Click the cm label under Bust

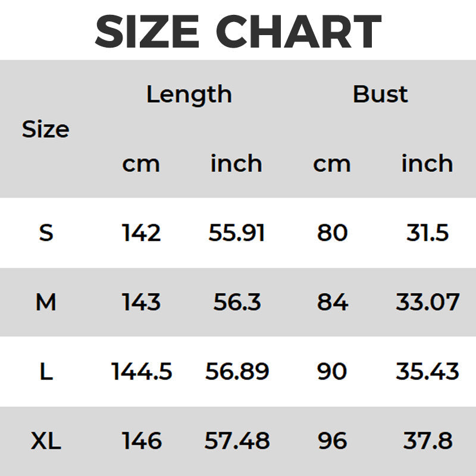click(332, 164)
